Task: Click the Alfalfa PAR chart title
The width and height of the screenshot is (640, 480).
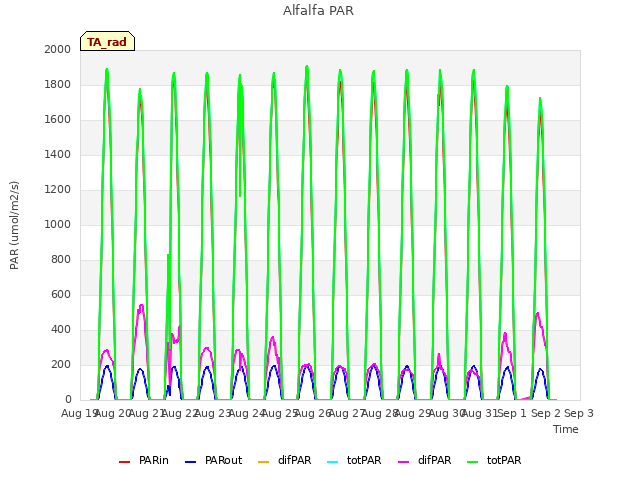Action: click(x=318, y=11)
